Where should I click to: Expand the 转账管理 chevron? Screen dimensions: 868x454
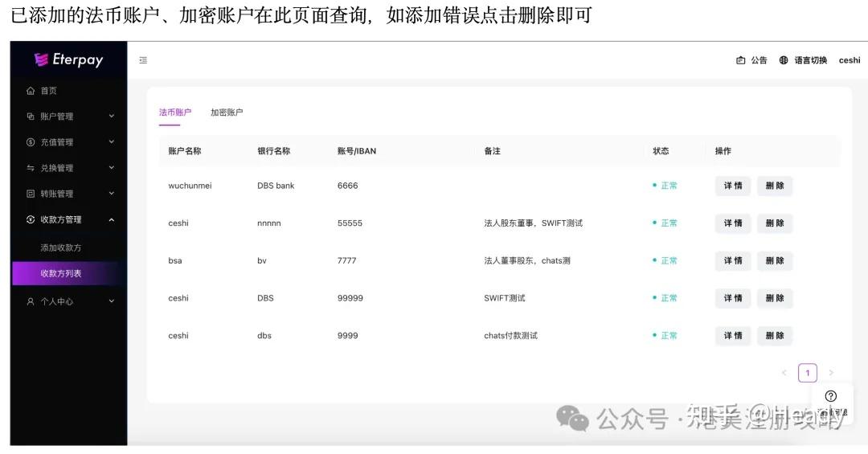click(x=111, y=194)
